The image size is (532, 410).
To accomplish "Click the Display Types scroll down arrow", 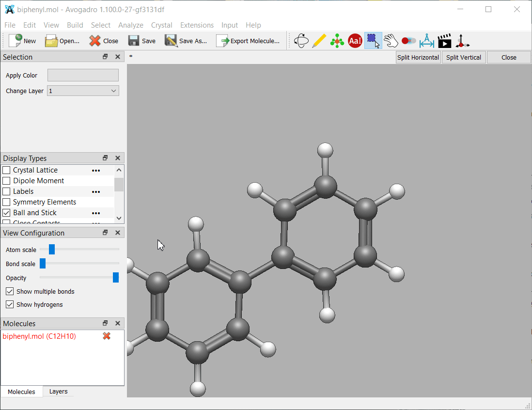I will [119, 218].
